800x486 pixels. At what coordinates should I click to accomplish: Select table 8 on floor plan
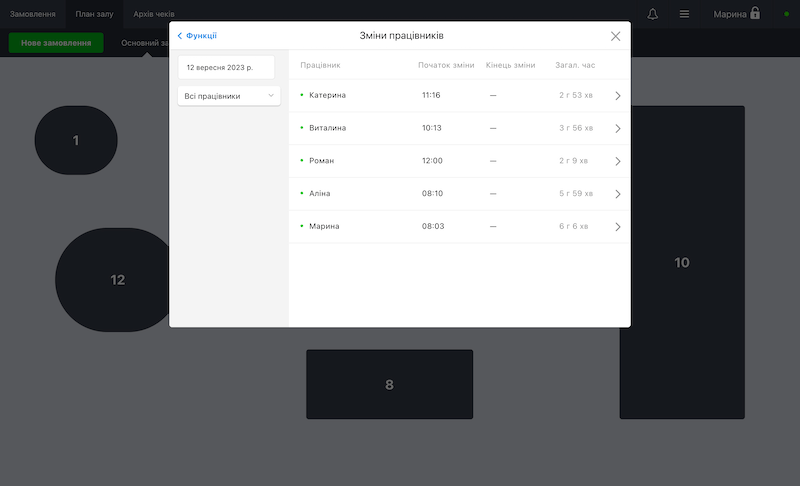389,385
